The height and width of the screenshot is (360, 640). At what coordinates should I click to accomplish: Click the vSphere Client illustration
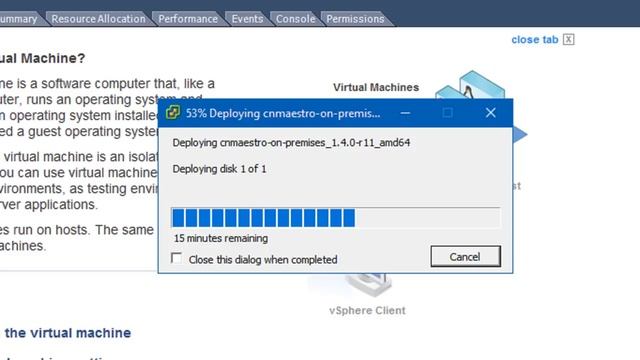370,285
